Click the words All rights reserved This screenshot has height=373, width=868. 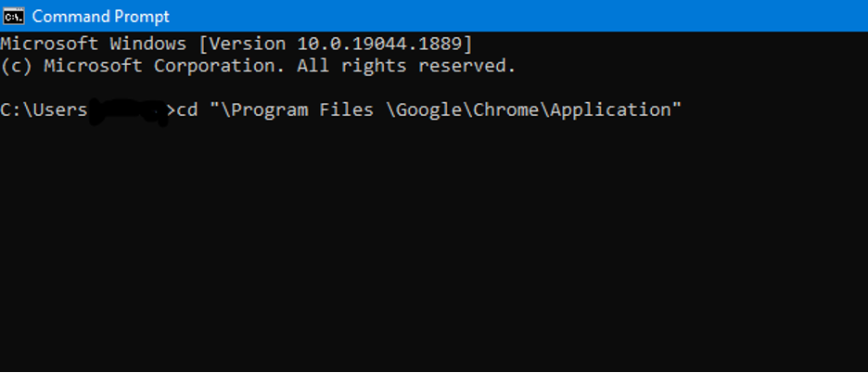[x=406, y=66]
